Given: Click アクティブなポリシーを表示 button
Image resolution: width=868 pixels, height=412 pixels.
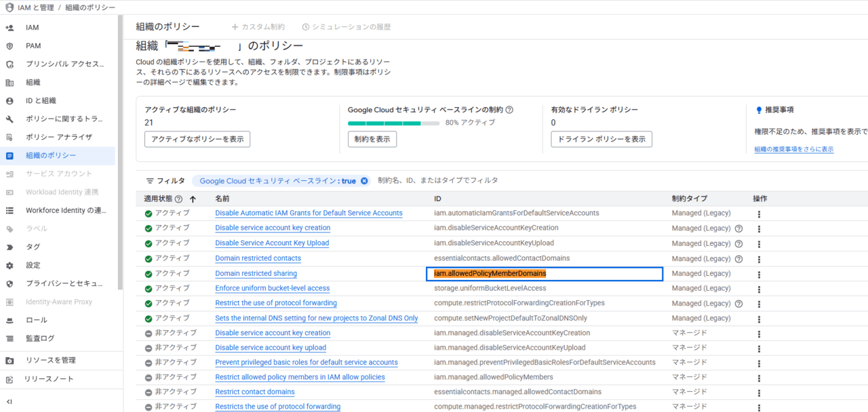Looking at the screenshot, I should [197, 140].
